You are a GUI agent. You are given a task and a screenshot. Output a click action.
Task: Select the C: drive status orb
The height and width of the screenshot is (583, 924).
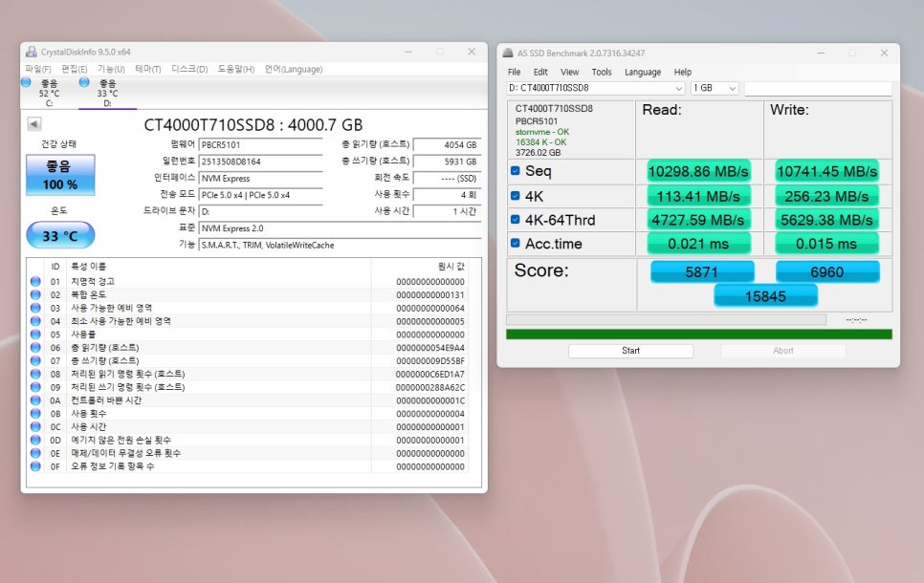coord(26,82)
